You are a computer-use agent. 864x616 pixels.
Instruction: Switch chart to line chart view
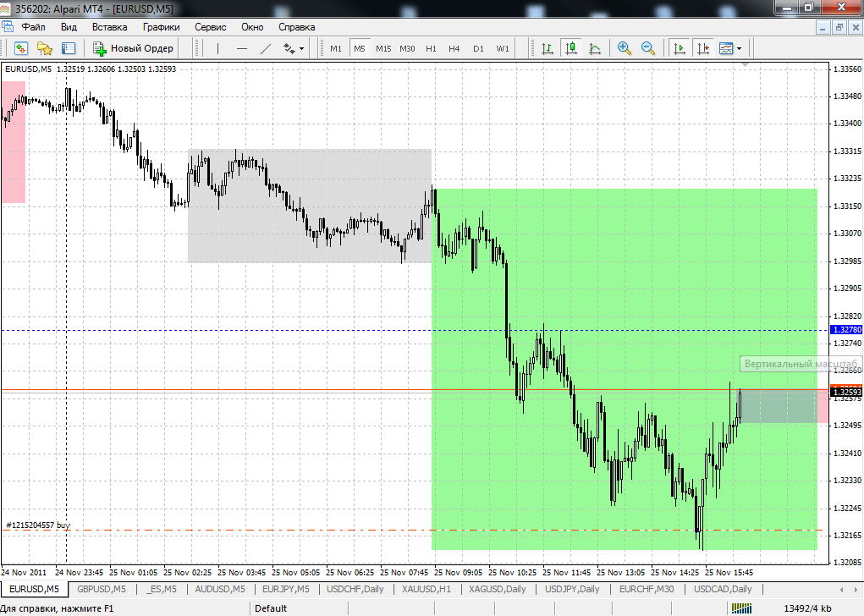tap(595, 48)
